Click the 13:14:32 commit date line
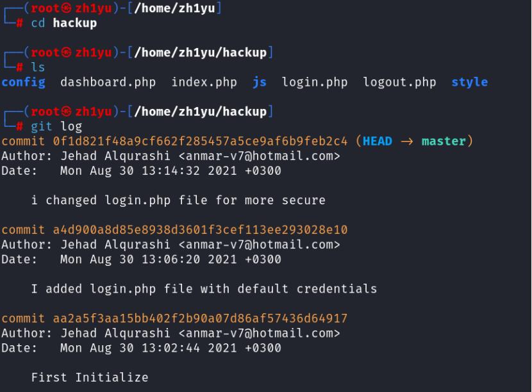The width and height of the screenshot is (532, 392). 170,171
